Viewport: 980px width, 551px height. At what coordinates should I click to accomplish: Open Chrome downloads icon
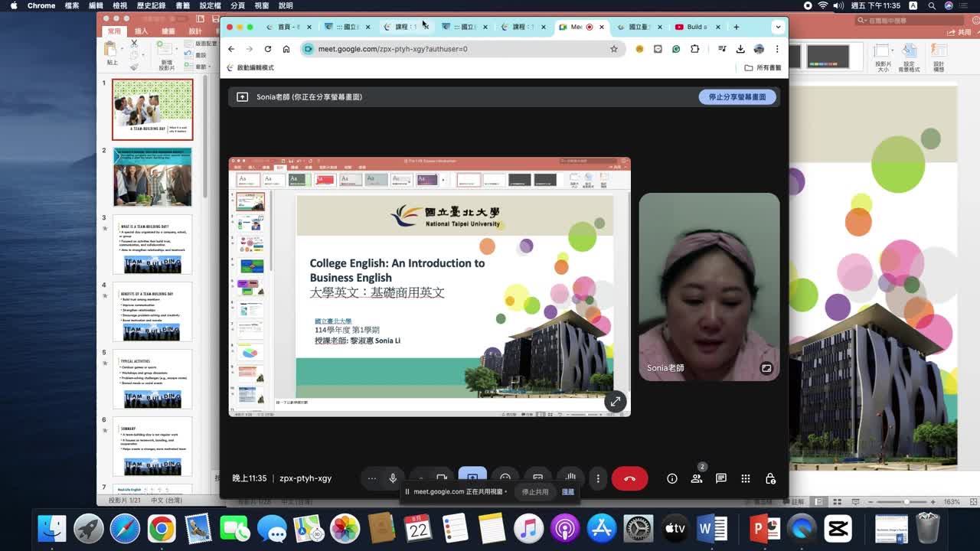740,49
